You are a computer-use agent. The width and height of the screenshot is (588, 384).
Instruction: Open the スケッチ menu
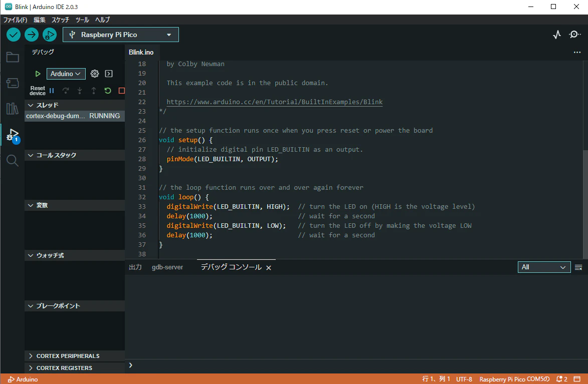(60, 20)
